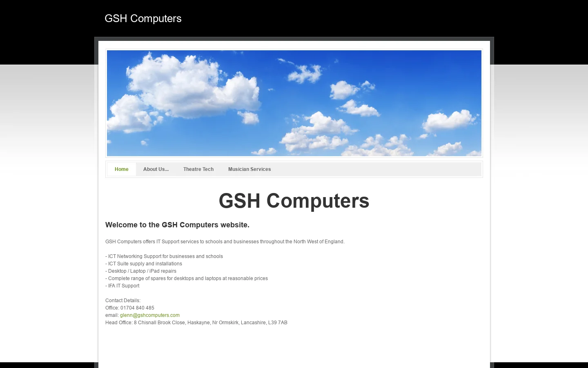588x368 pixels.
Task: Click the 'Complete range of spares' line
Action: click(x=187, y=278)
